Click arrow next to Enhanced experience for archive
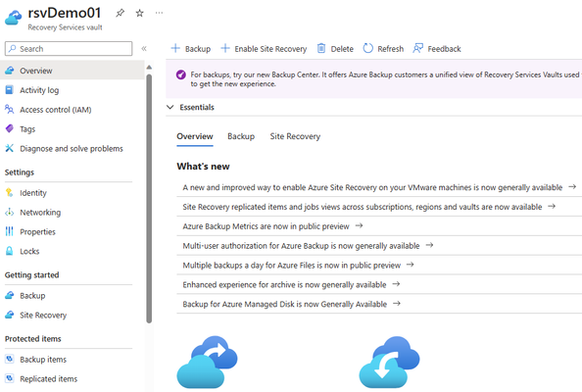The height and width of the screenshot is (392, 582). (x=396, y=284)
